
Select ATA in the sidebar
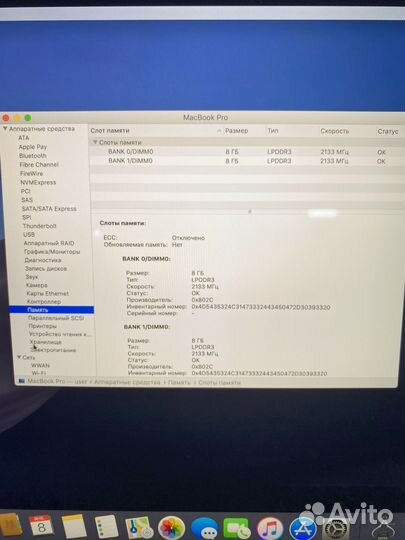[23, 138]
